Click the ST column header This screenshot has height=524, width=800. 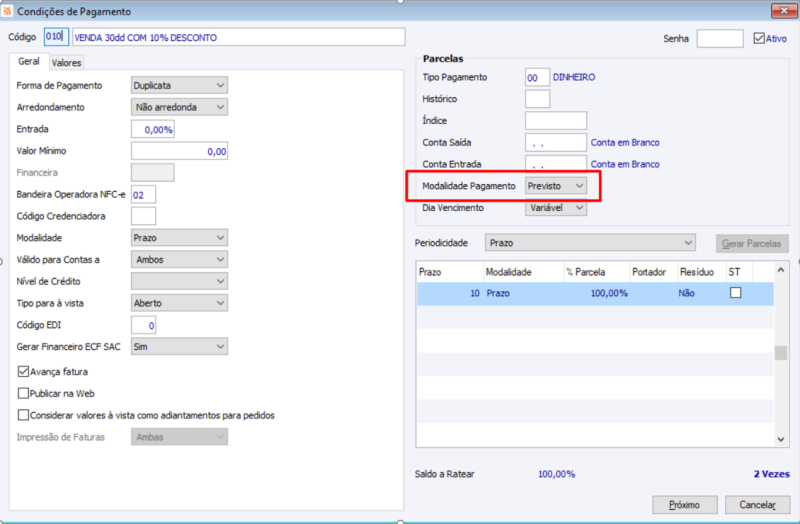pyautogui.click(x=739, y=272)
